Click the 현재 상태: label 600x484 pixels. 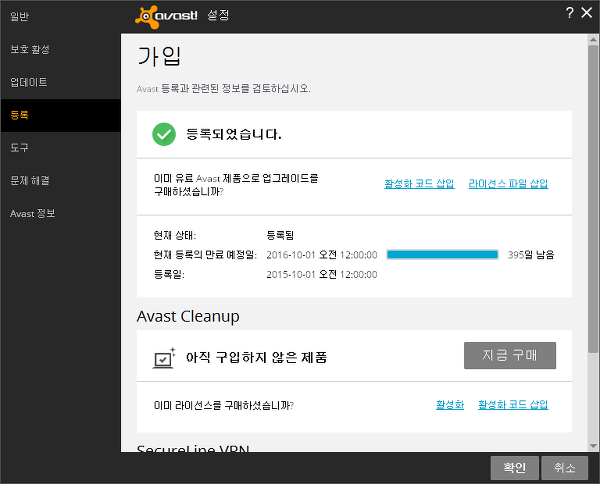click(x=175, y=235)
